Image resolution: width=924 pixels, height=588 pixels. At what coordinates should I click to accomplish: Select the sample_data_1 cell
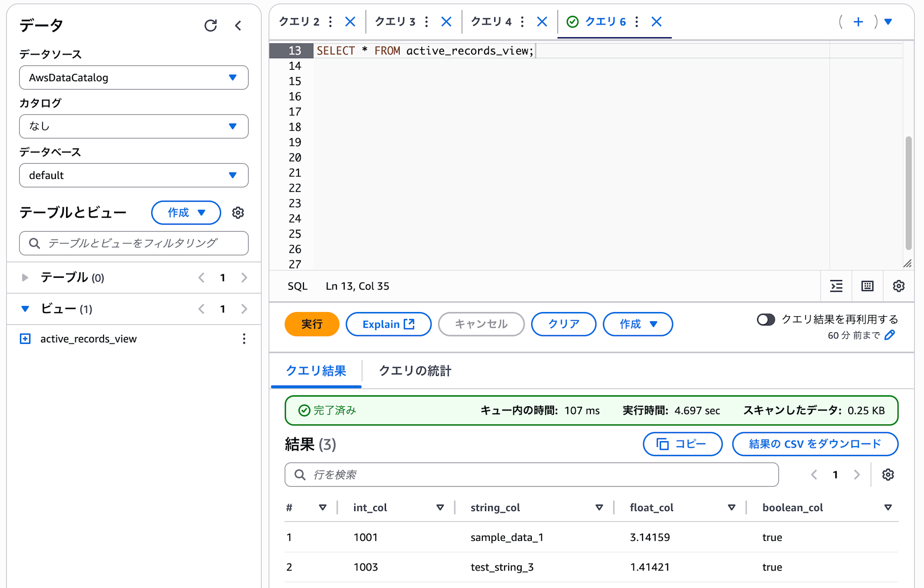507,538
